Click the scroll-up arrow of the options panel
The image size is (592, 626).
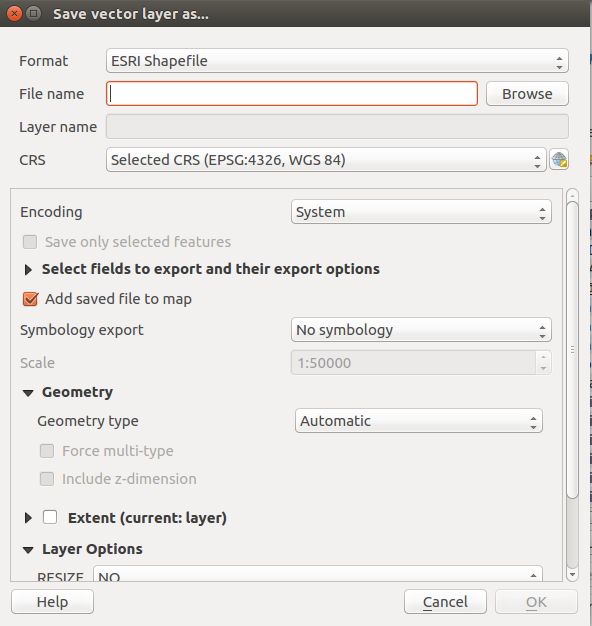(572, 196)
